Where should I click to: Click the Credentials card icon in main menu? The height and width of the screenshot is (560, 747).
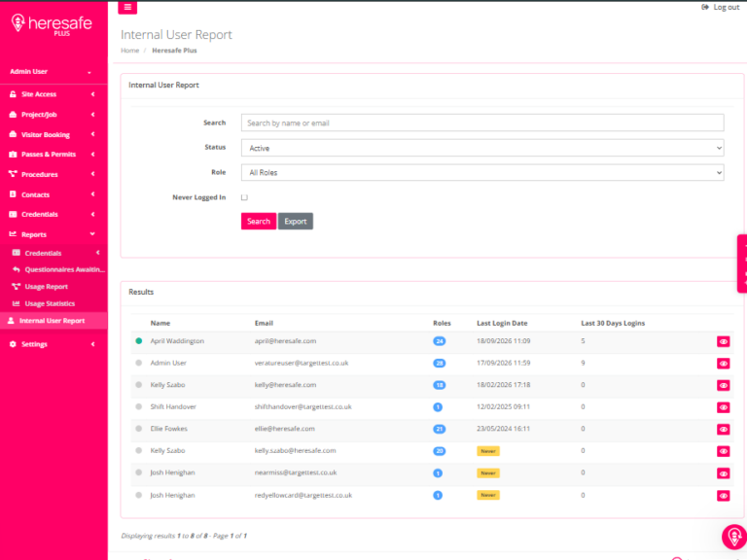pos(13,214)
